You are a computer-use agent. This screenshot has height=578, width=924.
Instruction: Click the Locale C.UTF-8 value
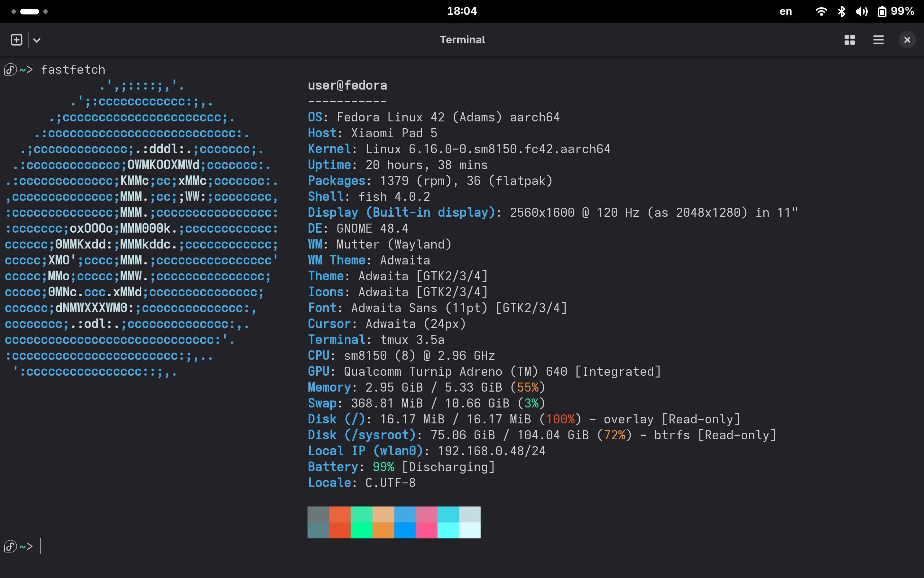[x=391, y=483]
